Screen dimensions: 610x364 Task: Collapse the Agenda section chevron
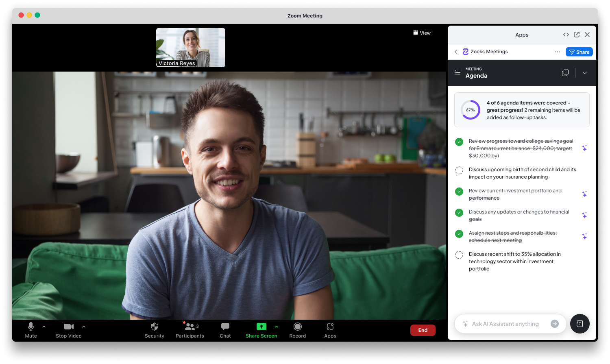(585, 73)
